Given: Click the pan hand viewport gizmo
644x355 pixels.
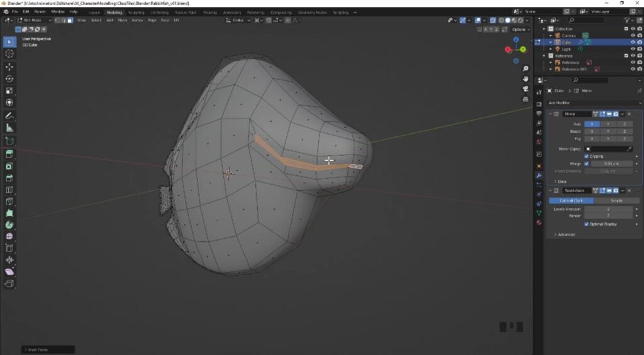Looking at the screenshot, I should point(526,79).
